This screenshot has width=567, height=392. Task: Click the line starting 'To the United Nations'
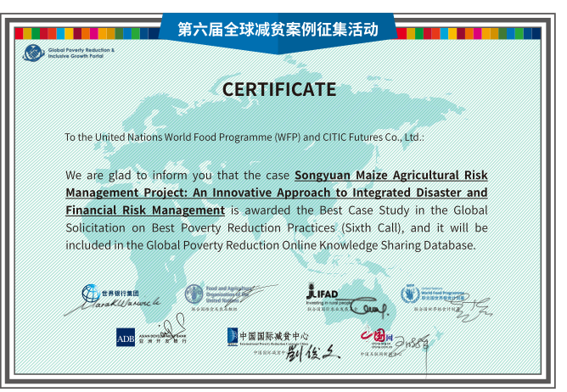tap(244, 137)
